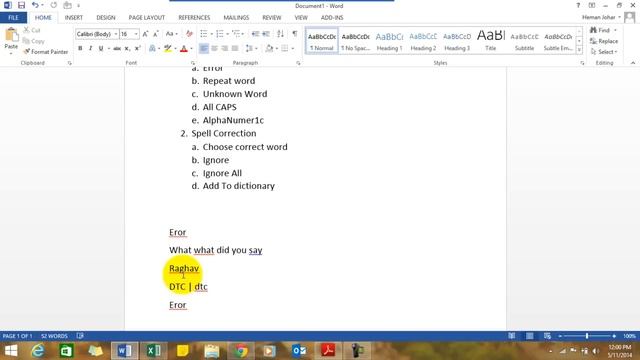
Task: Toggle Subscript formatting
Action: 127,49
